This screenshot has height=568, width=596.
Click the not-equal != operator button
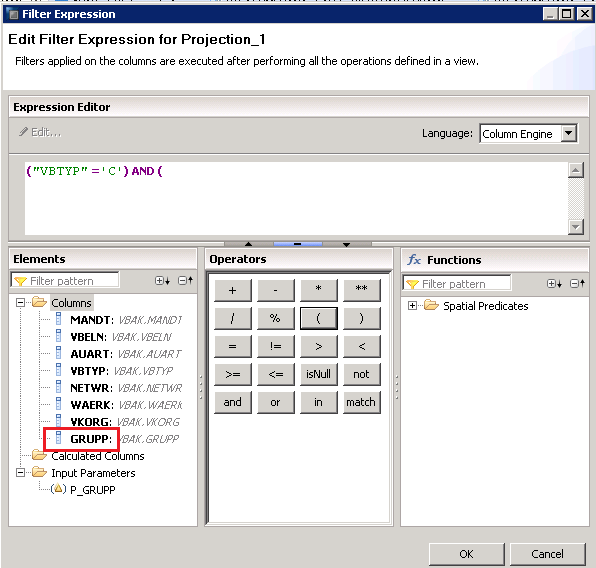tap(275, 346)
